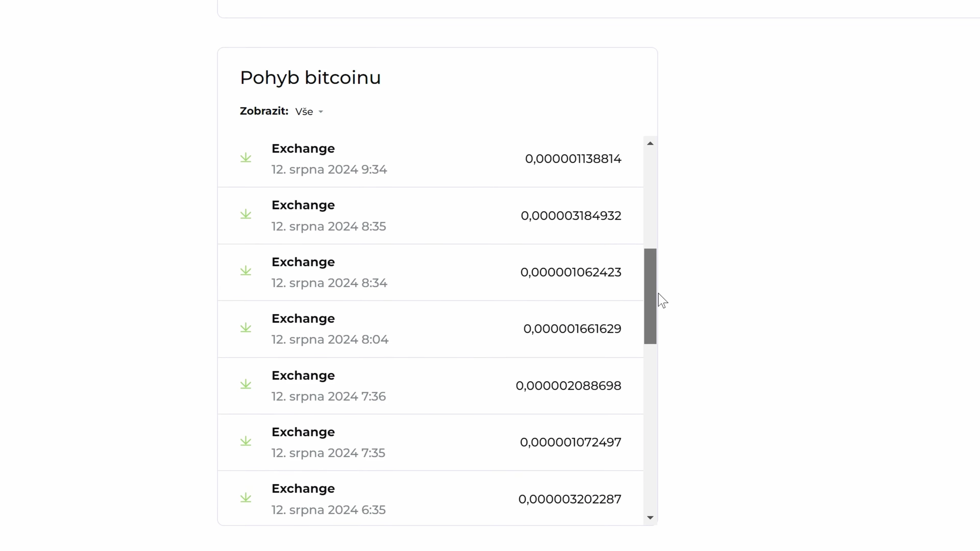Open the Exchange entry dated 12. srpna 2024 7:36
The height and width of the screenshot is (551, 980).
pos(431,386)
